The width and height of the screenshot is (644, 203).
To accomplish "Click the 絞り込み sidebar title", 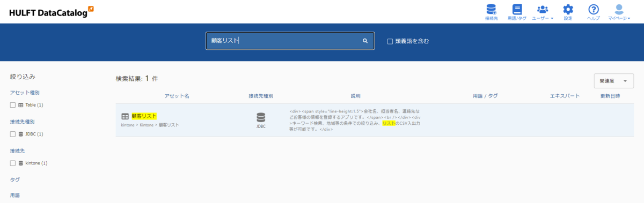I will [x=23, y=77].
